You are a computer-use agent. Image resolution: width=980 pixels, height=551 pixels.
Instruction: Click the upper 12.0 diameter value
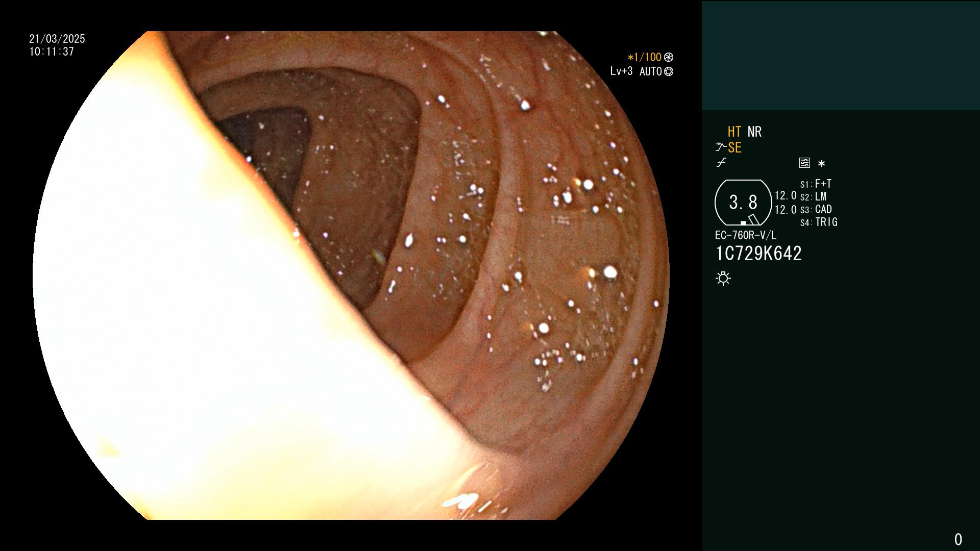coord(786,195)
